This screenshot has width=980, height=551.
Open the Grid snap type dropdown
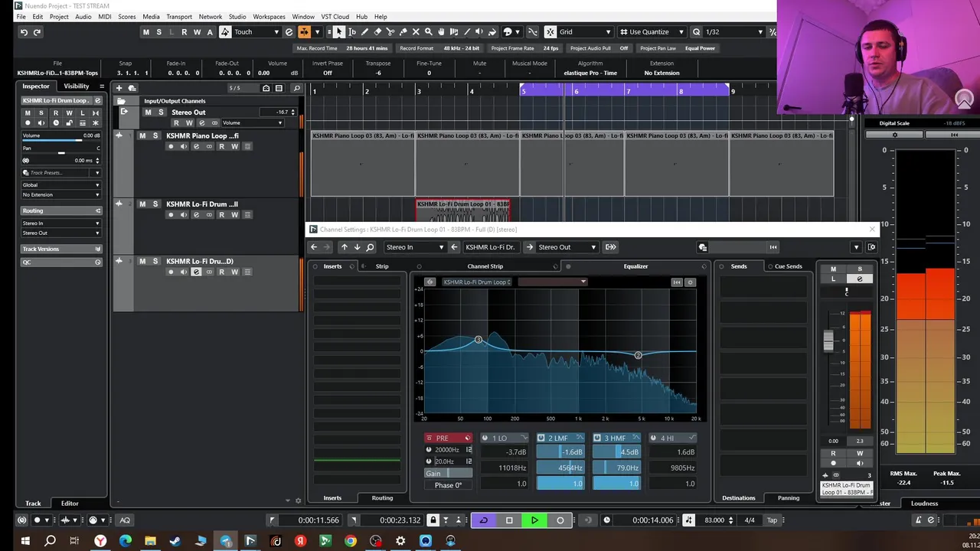tap(585, 32)
